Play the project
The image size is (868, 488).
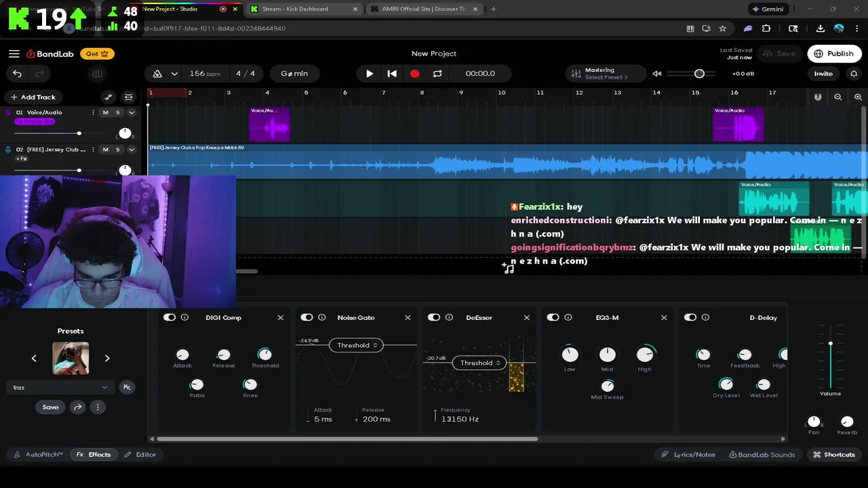[x=370, y=73]
